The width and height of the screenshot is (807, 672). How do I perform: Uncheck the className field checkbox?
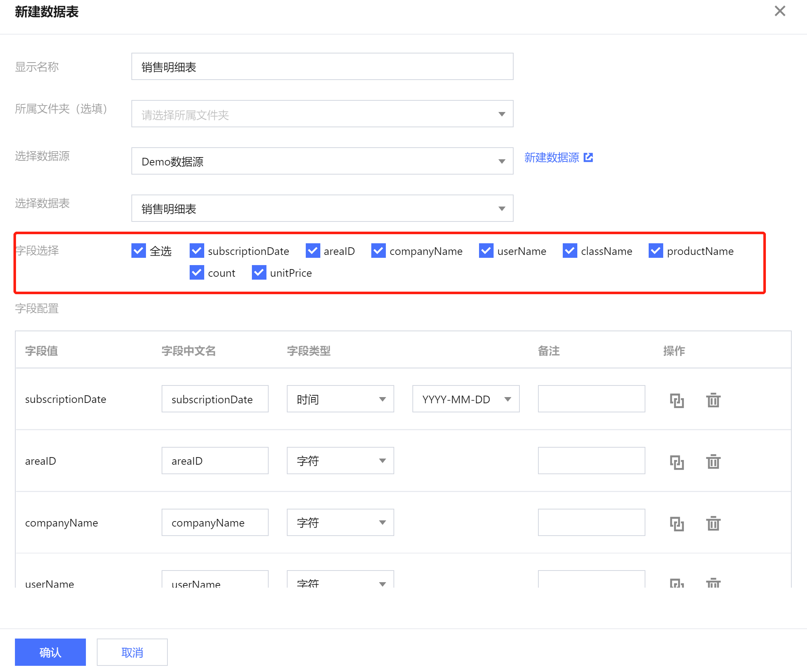pos(570,251)
